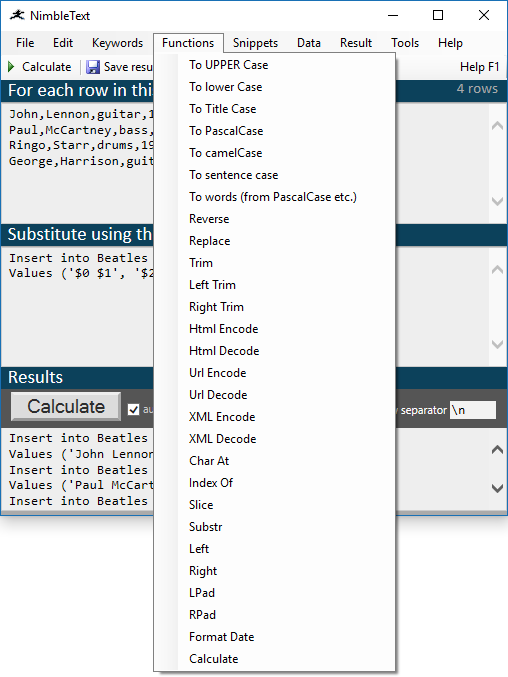Click the Ringo,Starr data row

81,146
